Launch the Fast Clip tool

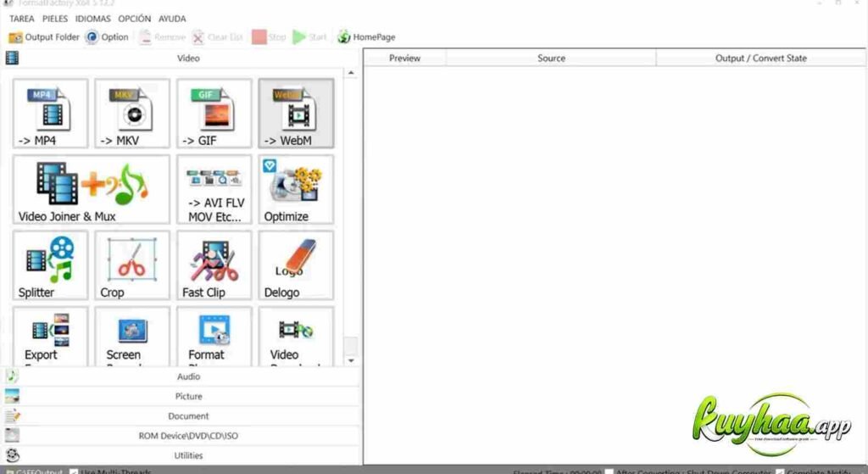[x=214, y=265]
